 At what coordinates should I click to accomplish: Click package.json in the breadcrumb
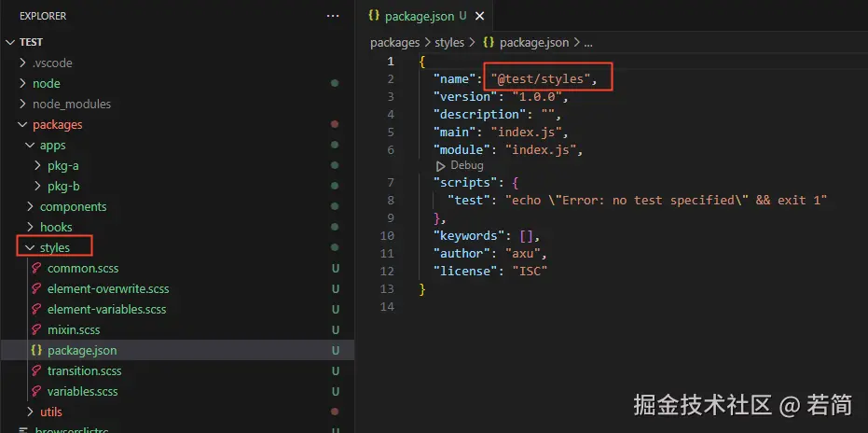tap(533, 43)
